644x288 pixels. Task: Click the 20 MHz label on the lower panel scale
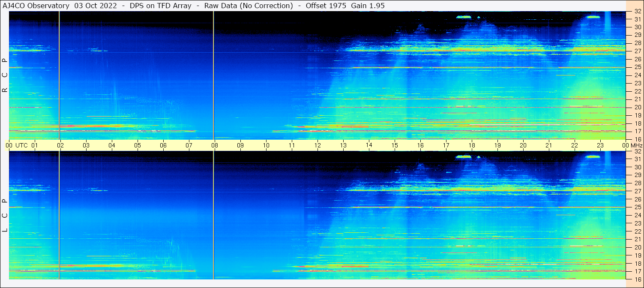click(x=637, y=247)
